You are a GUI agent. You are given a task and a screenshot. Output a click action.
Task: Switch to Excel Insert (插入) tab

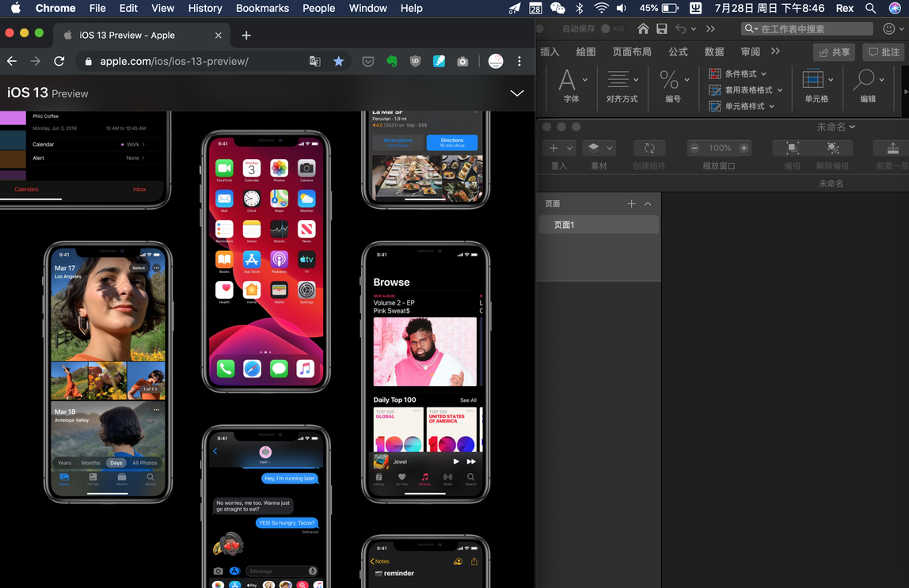pyautogui.click(x=550, y=51)
